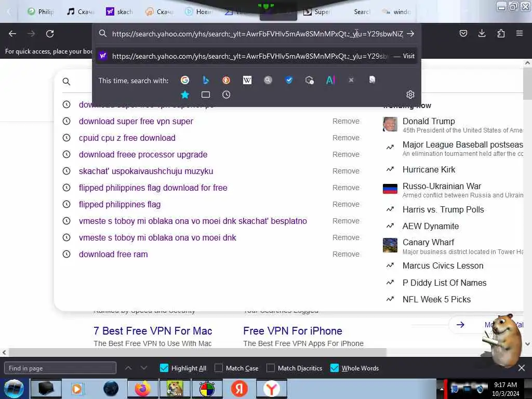Open trending topic Russo-Ukrainian War

(442, 186)
